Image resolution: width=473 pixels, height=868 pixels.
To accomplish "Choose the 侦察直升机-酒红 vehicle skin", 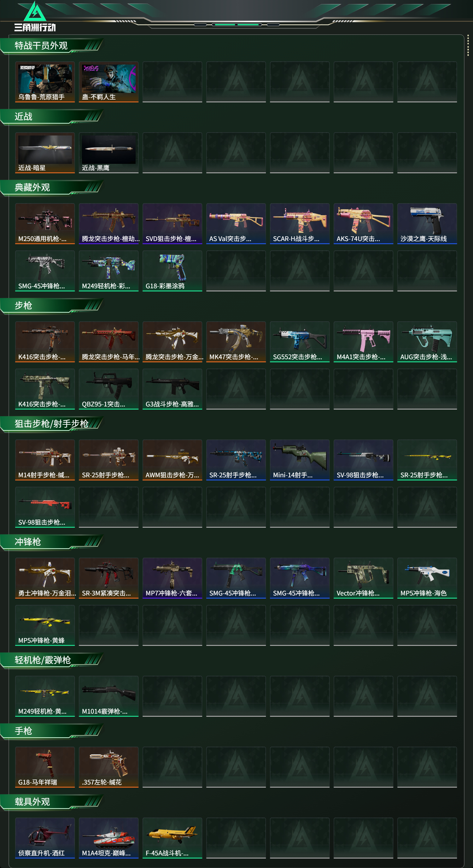I will [45, 838].
